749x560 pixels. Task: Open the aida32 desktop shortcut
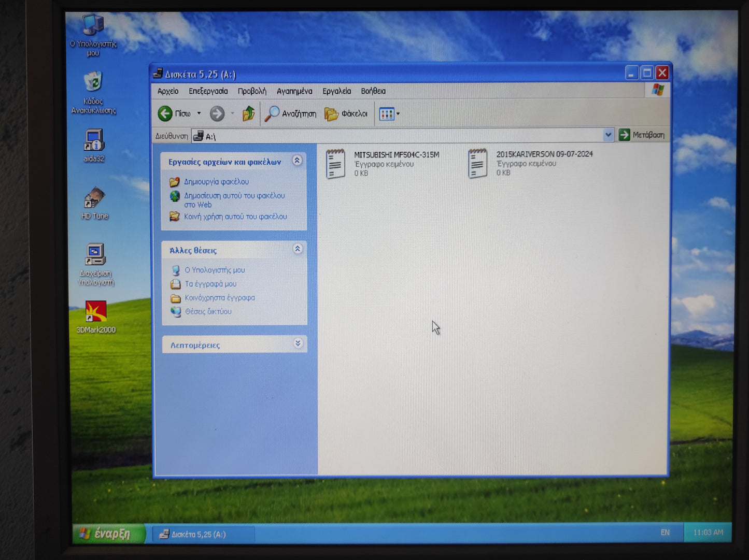click(94, 141)
